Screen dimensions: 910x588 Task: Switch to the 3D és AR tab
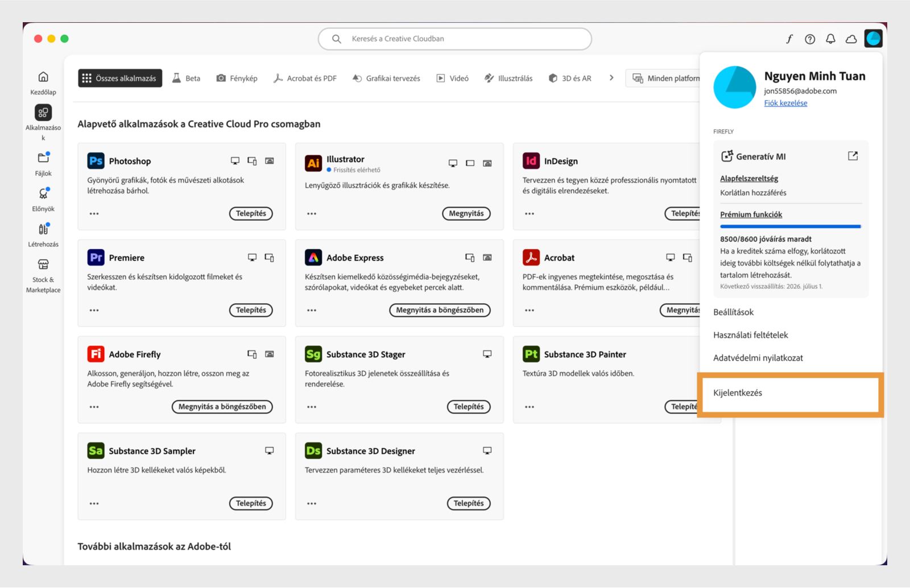point(570,78)
